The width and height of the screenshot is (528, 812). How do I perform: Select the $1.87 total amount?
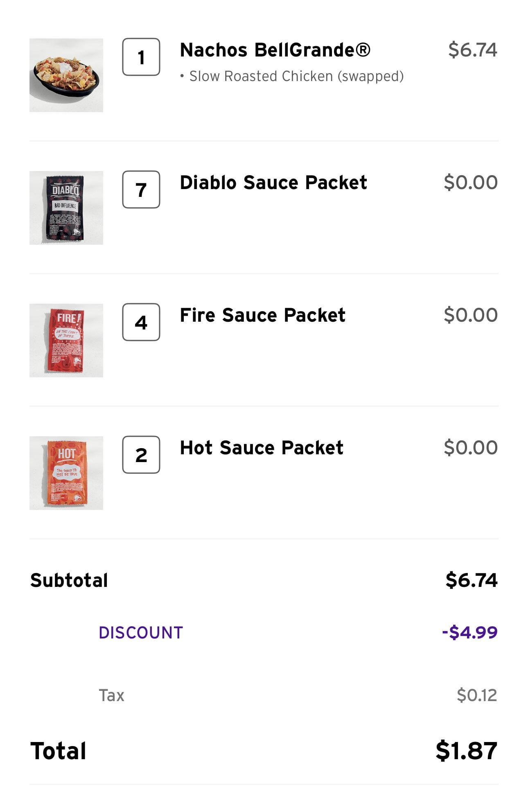point(466,751)
